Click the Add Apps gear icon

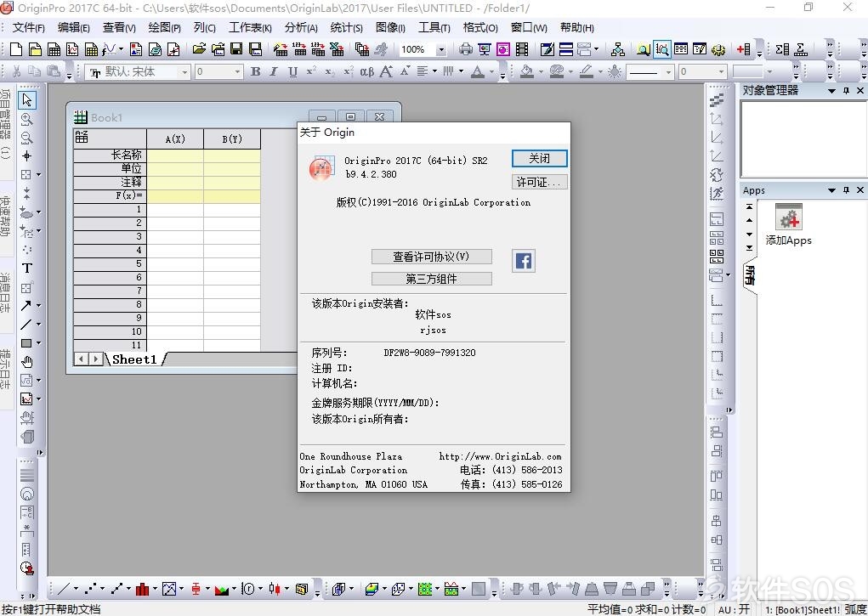tap(788, 217)
